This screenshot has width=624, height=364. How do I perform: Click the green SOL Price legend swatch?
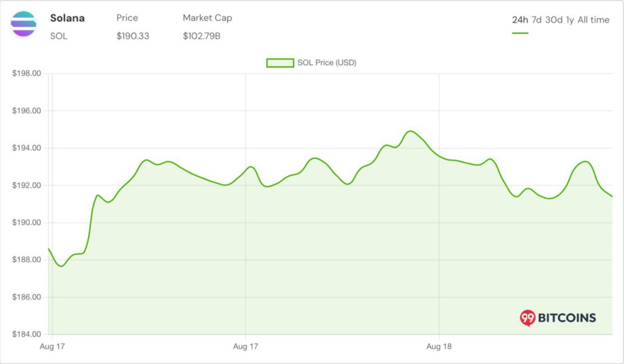pos(279,63)
